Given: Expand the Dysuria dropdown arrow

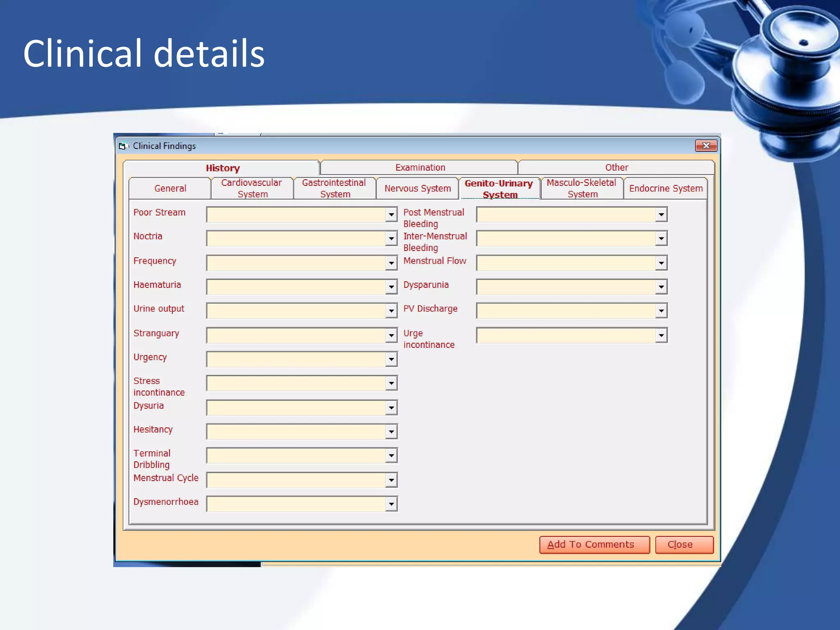Looking at the screenshot, I should 391,408.
